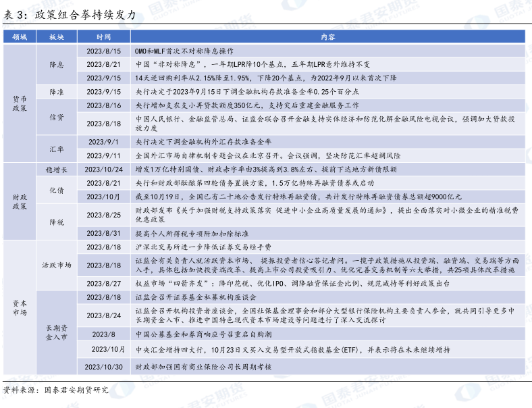Select the 化债 section cell

(x=57, y=190)
